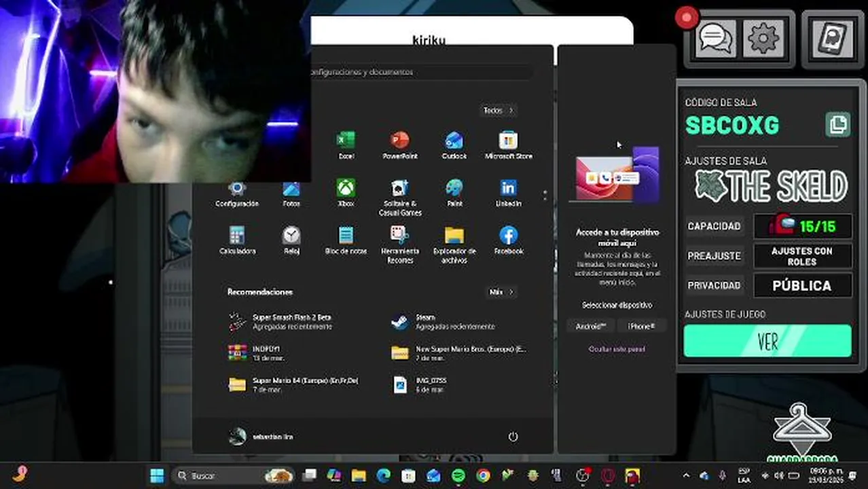Screen dimensions: 868x489
Task: Open the game chat bubble icon
Action: 715,38
